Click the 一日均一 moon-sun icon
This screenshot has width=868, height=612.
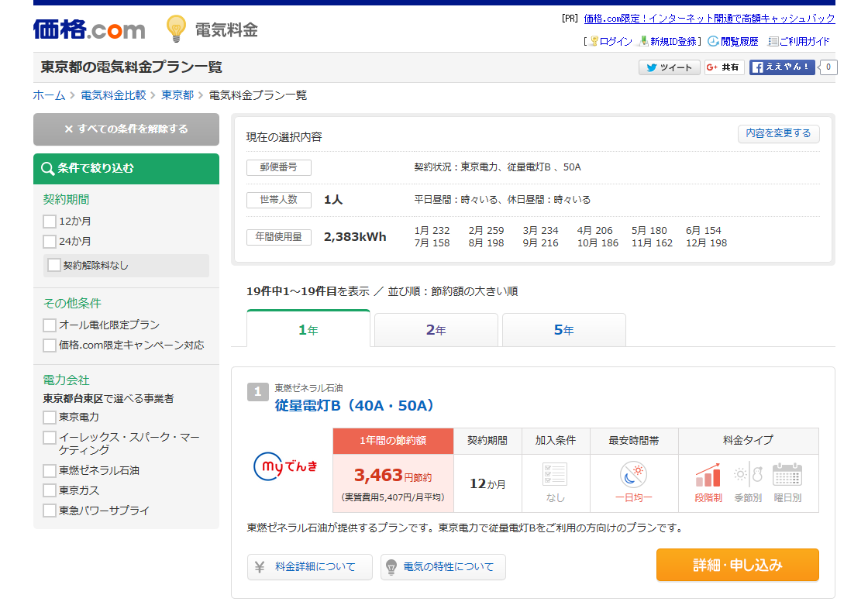(x=633, y=474)
